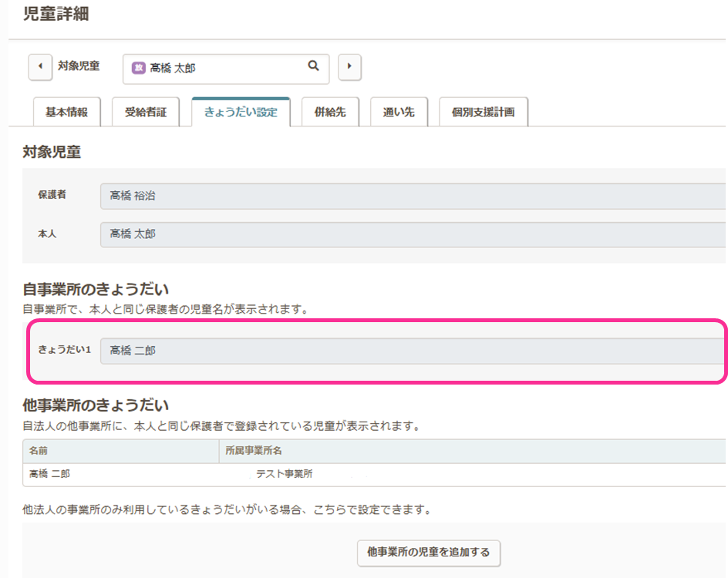This screenshot has width=728, height=578.
Task: Click the 対象児童 search field
Action: 224,68
